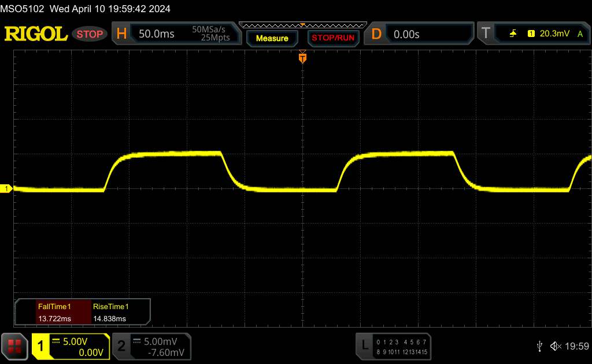Click the 14.838ms rise time value
This screenshot has height=364, width=592.
tap(109, 319)
